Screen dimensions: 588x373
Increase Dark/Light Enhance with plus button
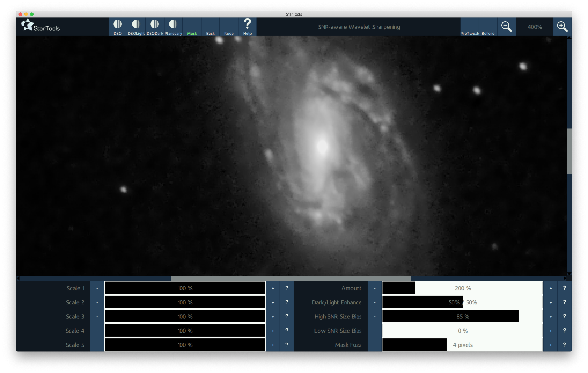(x=550, y=302)
